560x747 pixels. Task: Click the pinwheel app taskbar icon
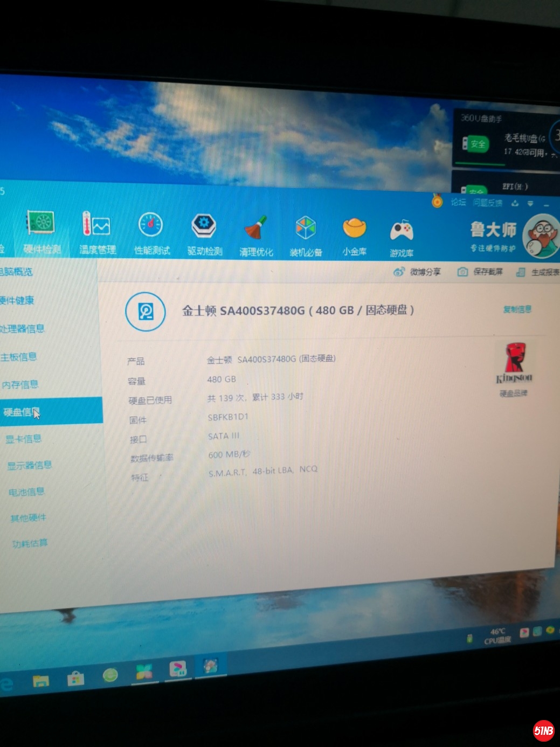(144, 672)
